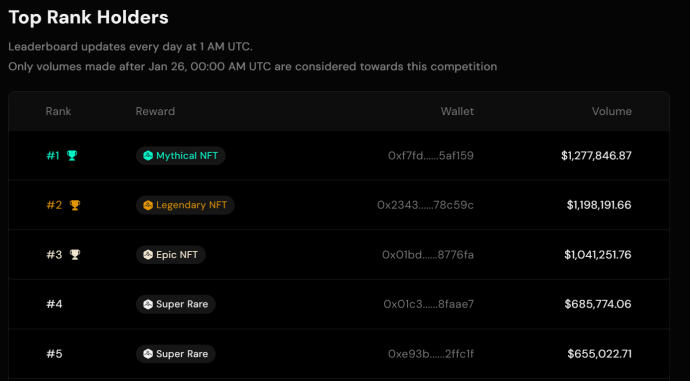Click the Volume column header

point(612,111)
